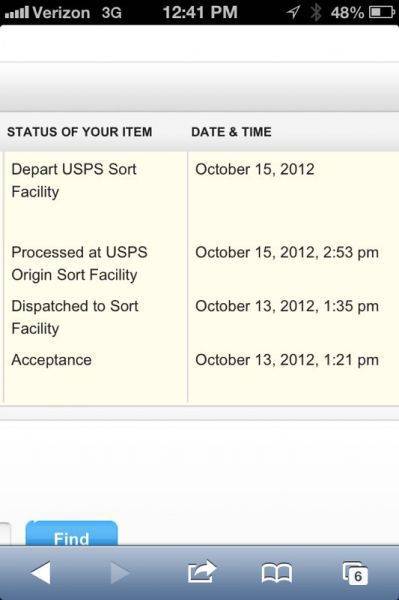Tap the October 15, 2012, 2:53 pm date

287,253
